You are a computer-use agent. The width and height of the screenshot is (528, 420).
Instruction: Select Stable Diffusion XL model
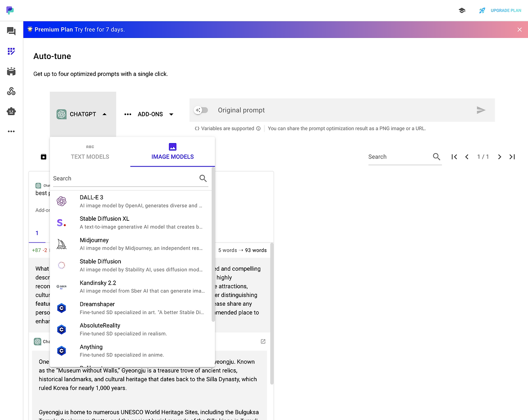point(131,223)
